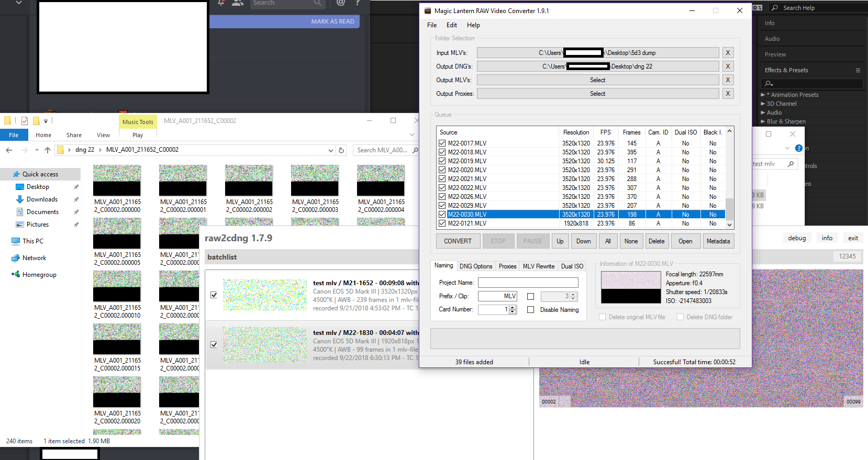Screen dimensions: 868x460
Task: Click the Quick access star item
Action: pos(40,174)
